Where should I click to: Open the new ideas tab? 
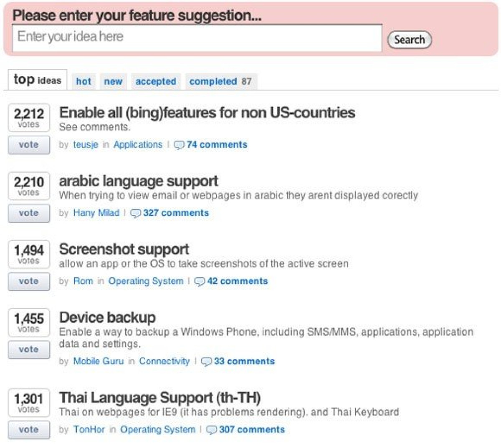(113, 81)
